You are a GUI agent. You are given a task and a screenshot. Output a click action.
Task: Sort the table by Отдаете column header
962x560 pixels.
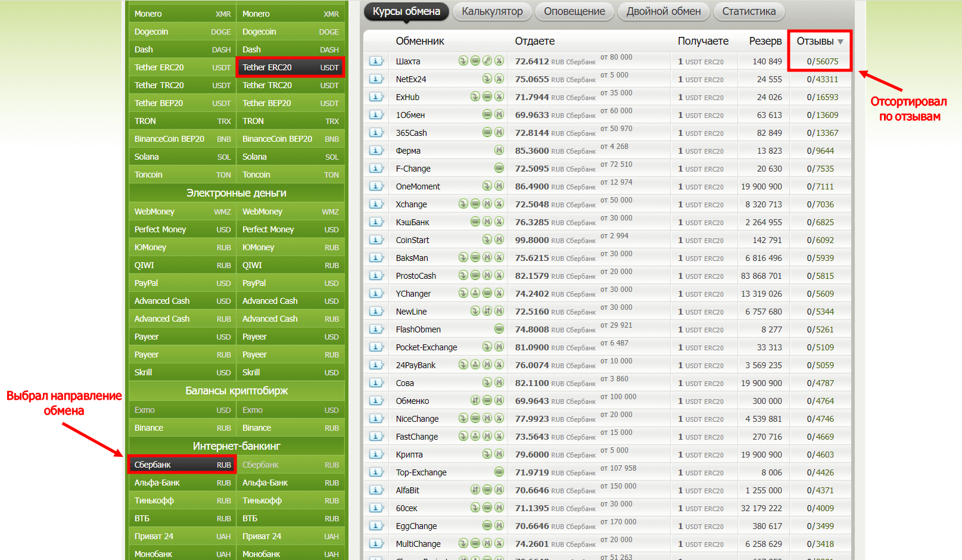(x=535, y=41)
